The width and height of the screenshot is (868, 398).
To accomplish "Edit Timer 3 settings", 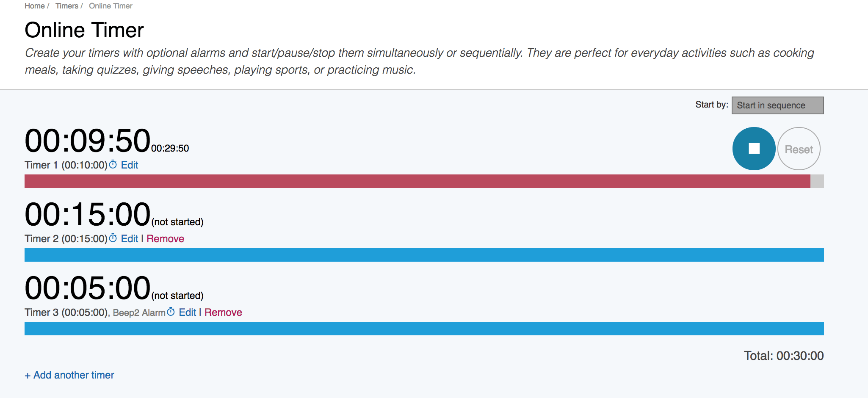I will click(188, 312).
